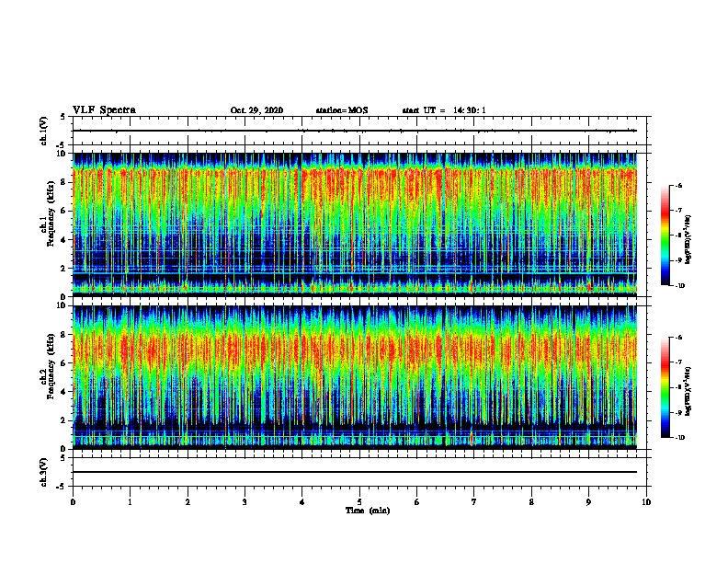Viewport: 728px width, 563px height.
Task: Click the "-9" tick on ch.1 colorbar
Action: coord(679,260)
